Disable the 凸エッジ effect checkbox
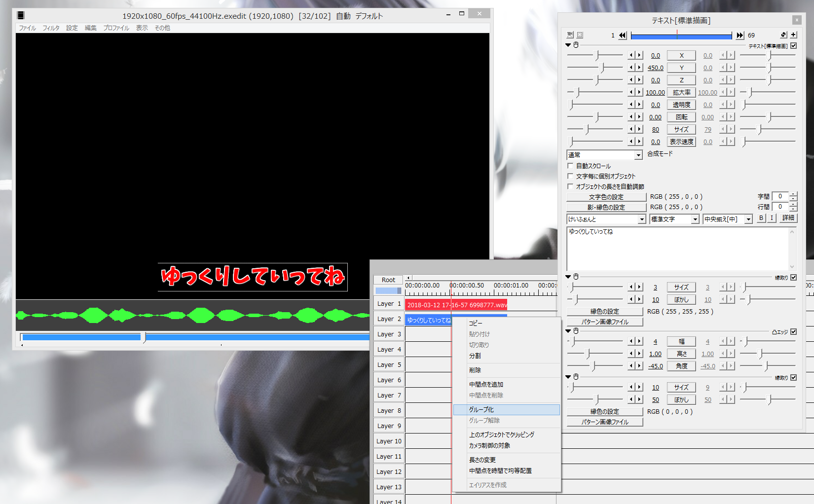Screen dimensions: 814x504 point(793,332)
